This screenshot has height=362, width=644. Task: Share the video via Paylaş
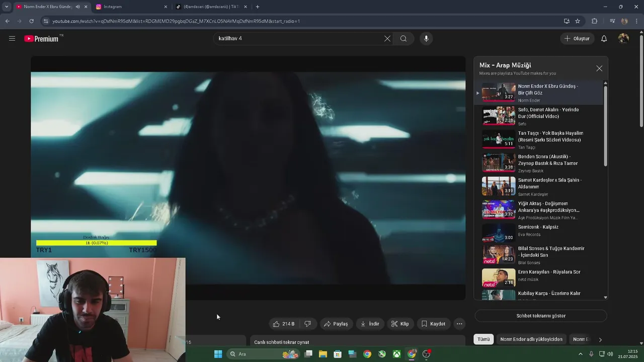pyautogui.click(x=336, y=324)
